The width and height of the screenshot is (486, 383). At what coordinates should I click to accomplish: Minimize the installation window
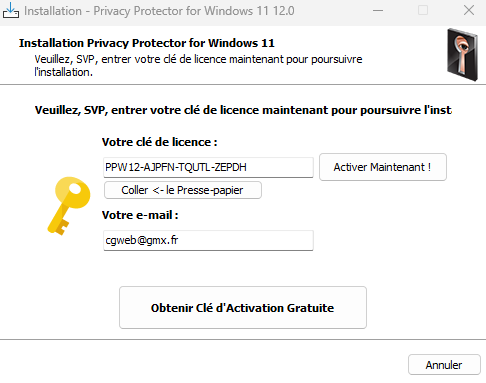378,11
